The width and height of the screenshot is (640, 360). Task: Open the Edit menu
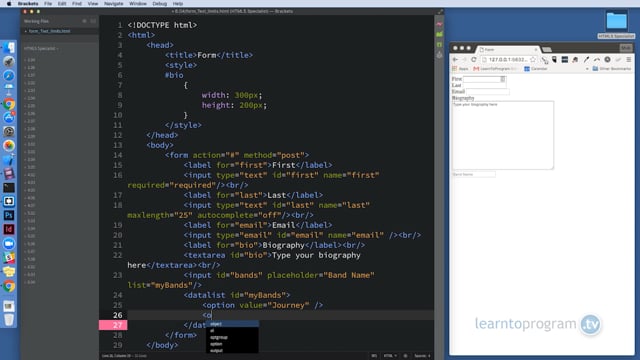point(62,4)
